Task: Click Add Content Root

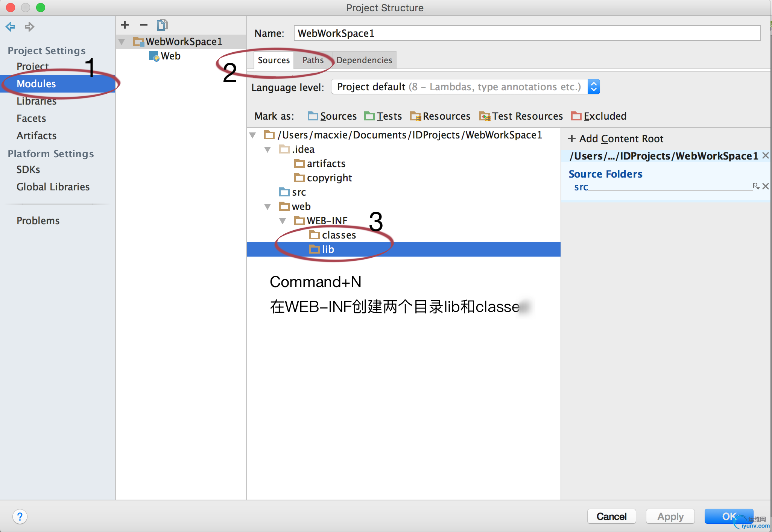Action: click(615, 139)
